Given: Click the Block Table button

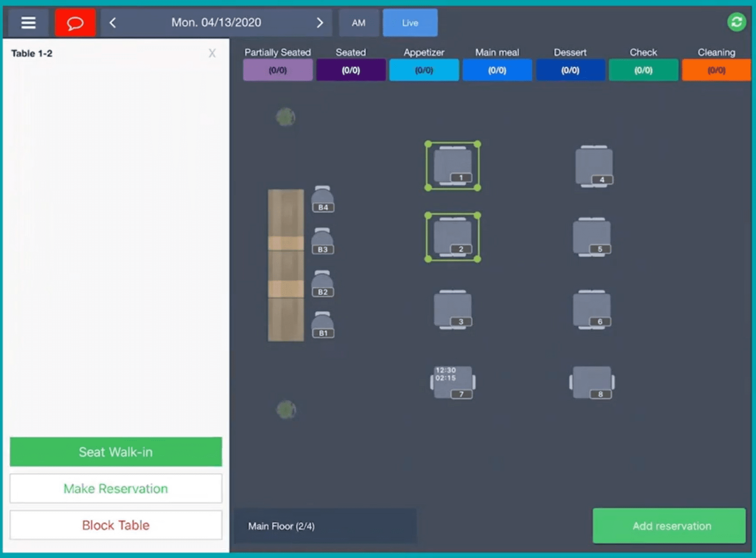Looking at the screenshot, I should (116, 525).
